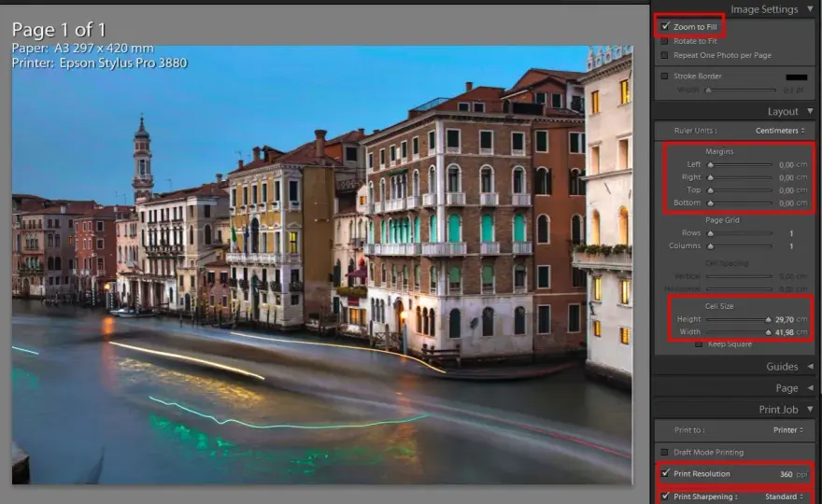Collapse the Print Job panel triangle
The height and width of the screenshot is (504, 822).
pyautogui.click(x=810, y=409)
